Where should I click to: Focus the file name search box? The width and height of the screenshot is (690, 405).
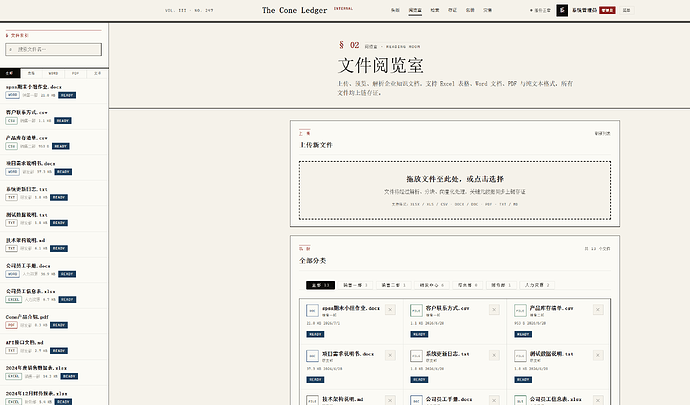[54, 49]
